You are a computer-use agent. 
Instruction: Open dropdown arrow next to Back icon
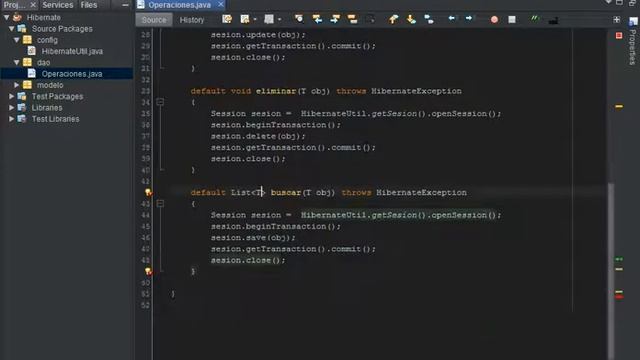255,19
